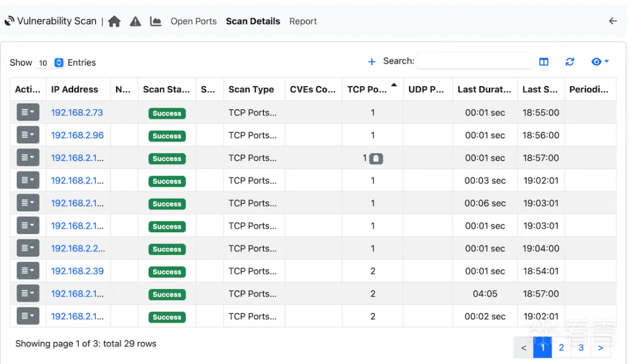
Task: Select page 1 in pagination
Action: (x=542, y=347)
